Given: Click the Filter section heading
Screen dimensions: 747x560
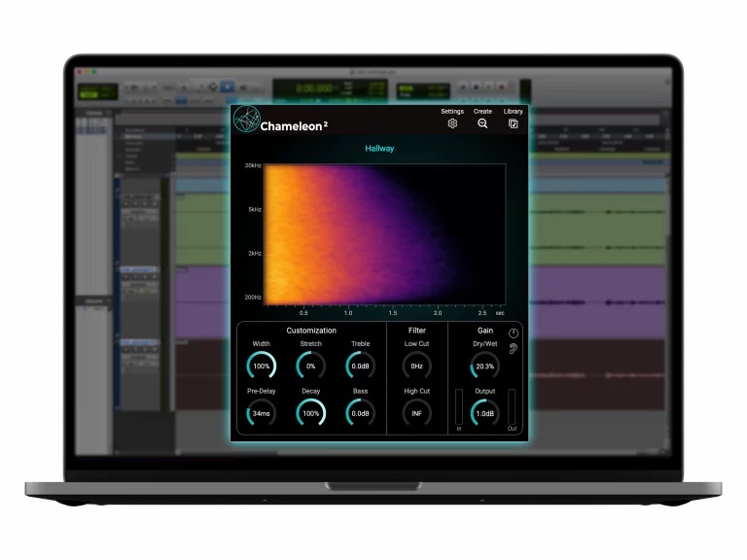Looking at the screenshot, I should pos(417,331).
